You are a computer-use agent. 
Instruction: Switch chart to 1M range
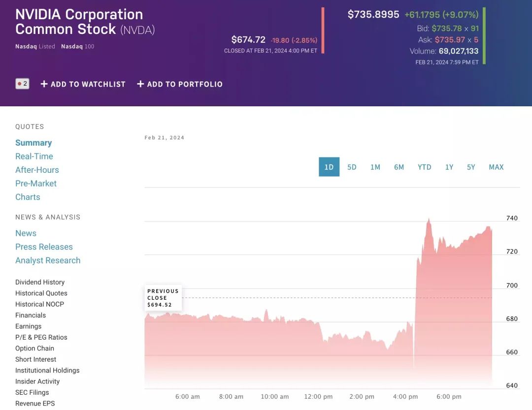(375, 167)
